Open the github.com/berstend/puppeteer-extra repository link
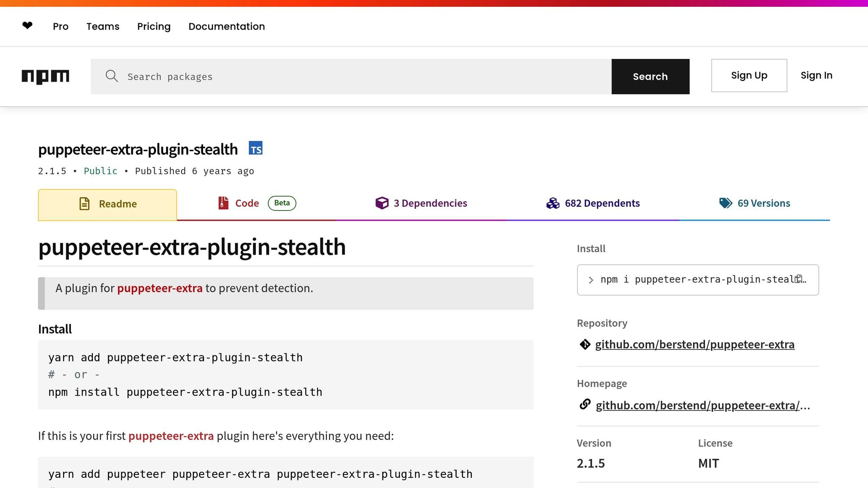 tap(695, 344)
